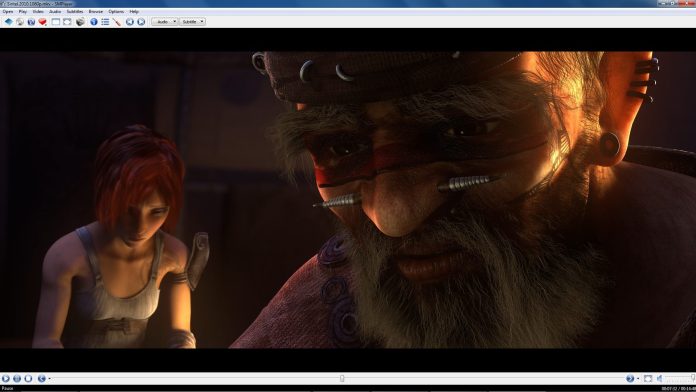
Task: Toggle fullscreen from bottom control bar
Action: (x=648, y=378)
